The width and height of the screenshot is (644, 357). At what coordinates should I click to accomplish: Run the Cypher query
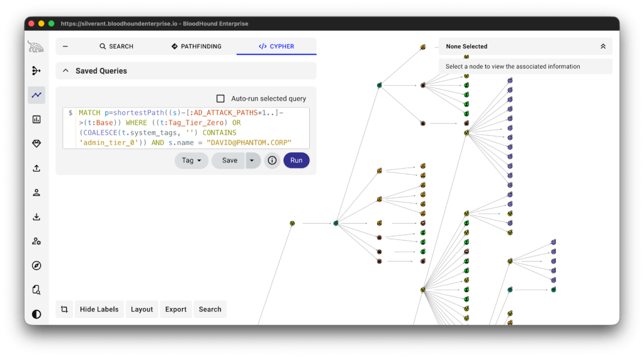(296, 161)
